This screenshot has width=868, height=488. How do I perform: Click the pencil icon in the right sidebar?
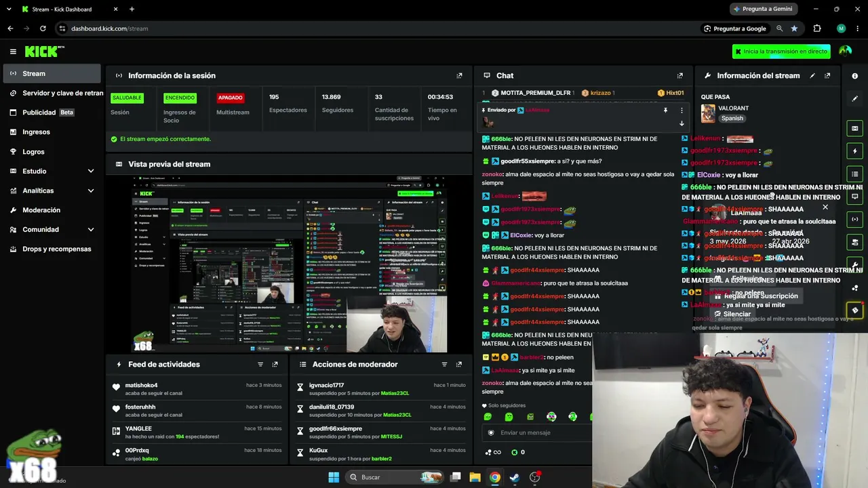[854, 98]
